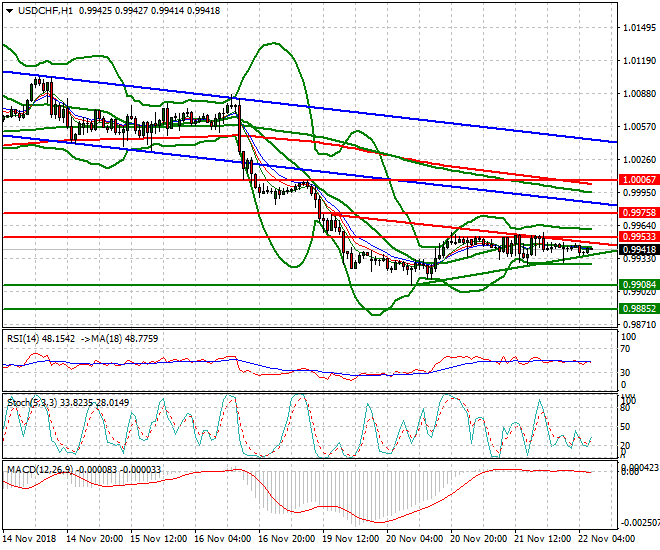Click the 1.01190 price scale value
This screenshot has width=660, height=550.
tap(639, 61)
